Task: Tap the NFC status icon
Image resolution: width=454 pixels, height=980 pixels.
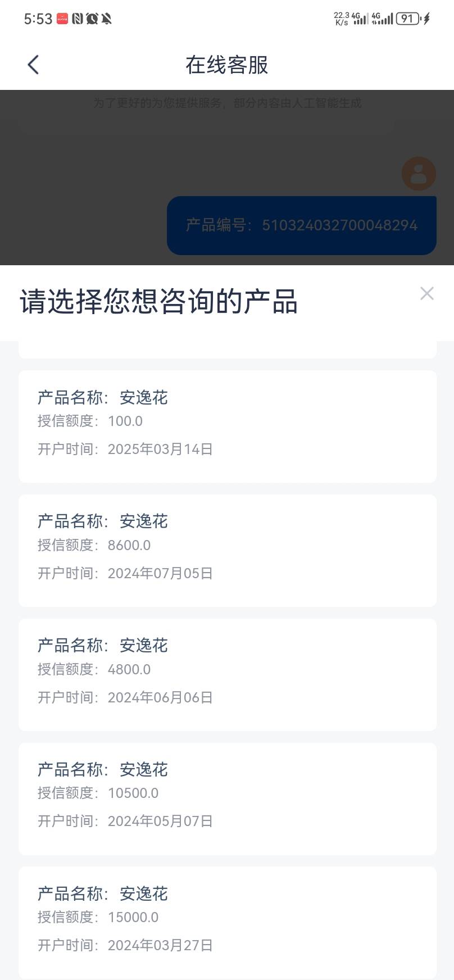Action: click(78, 19)
